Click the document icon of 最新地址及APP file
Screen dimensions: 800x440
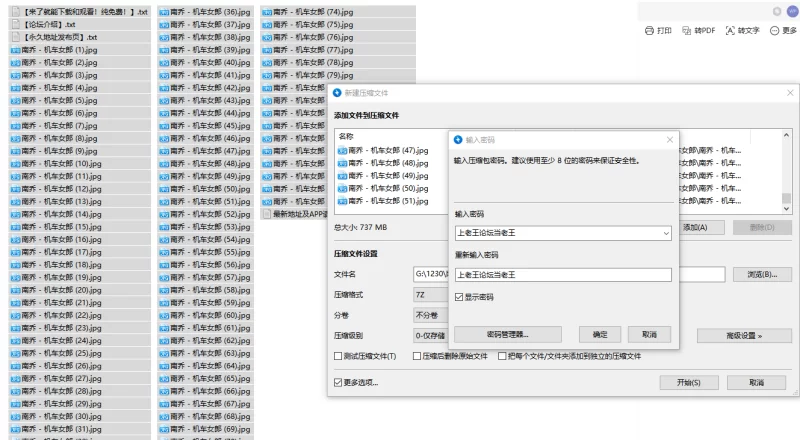point(267,214)
